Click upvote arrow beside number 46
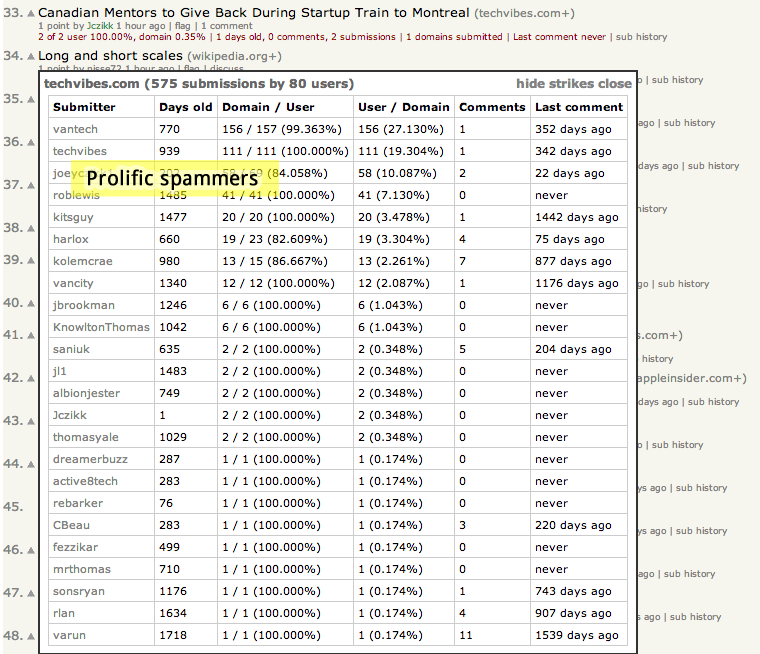This screenshot has width=760, height=654. (31, 550)
